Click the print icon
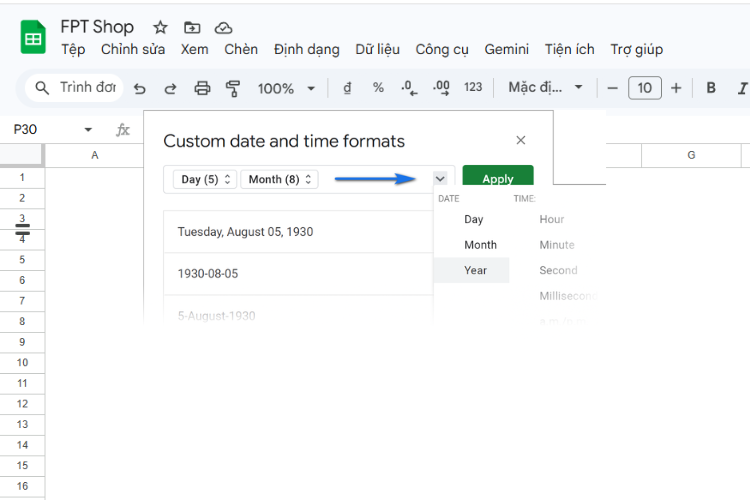The height and width of the screenshot is (500, 750). point(202,88)
